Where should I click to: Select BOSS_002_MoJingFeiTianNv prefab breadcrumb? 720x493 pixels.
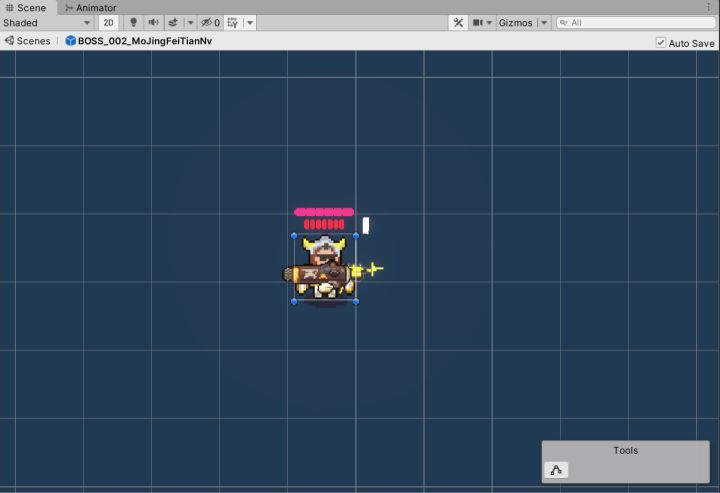tap(139, 41)
